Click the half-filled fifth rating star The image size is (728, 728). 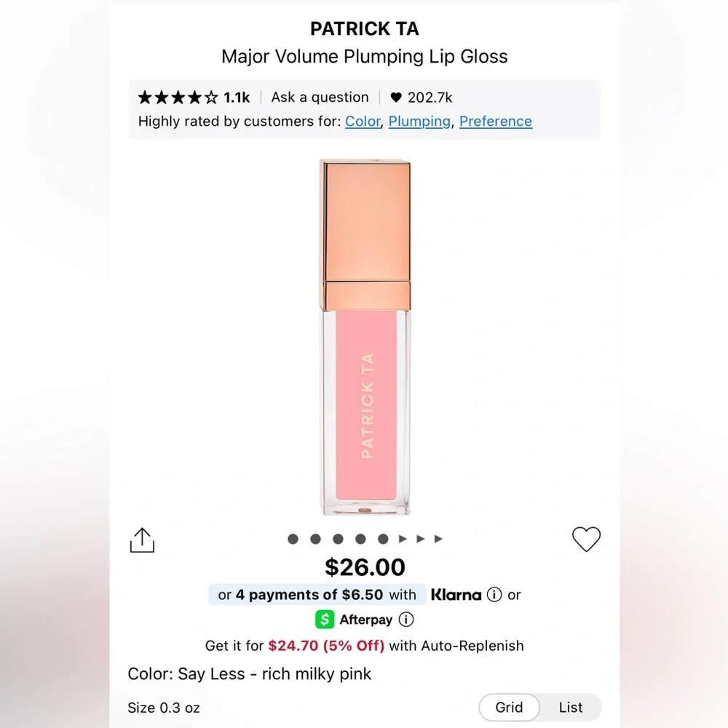(211, 96)
